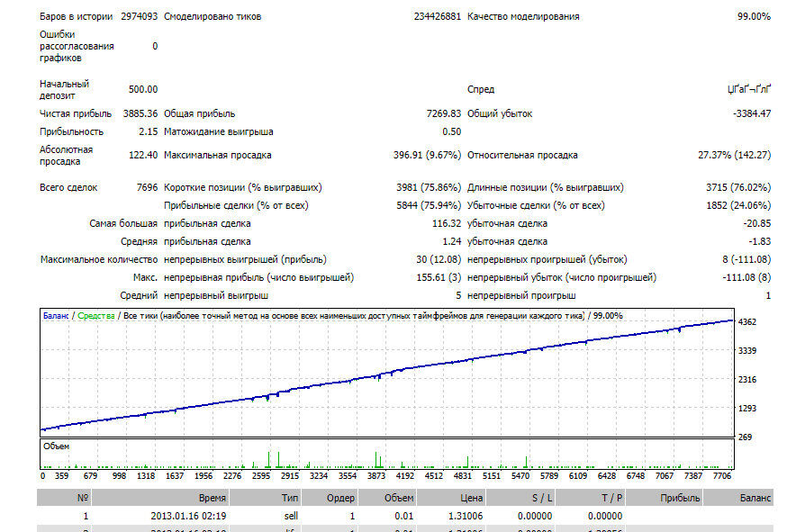The width and height of the screenshot is (787, 532).
Task: Select the absolute drawdown value 122.40
Action: pyautogui.click(x=143, y=155)
